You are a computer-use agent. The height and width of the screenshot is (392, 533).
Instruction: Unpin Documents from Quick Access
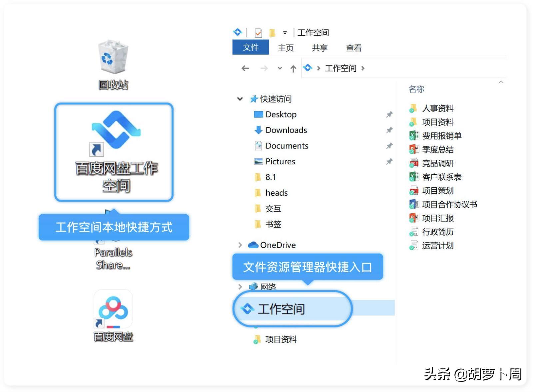[389, 146]
